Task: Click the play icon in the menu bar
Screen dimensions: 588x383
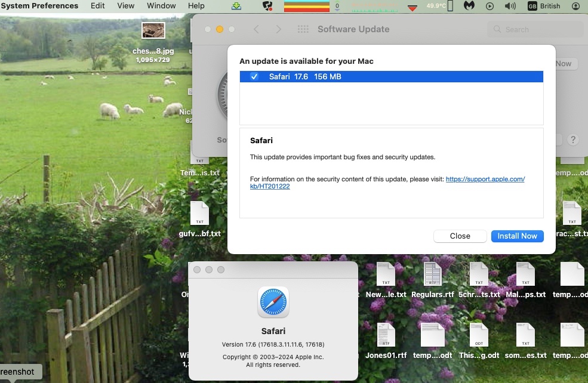Action: pyautogui.click(x=489, y=6)
